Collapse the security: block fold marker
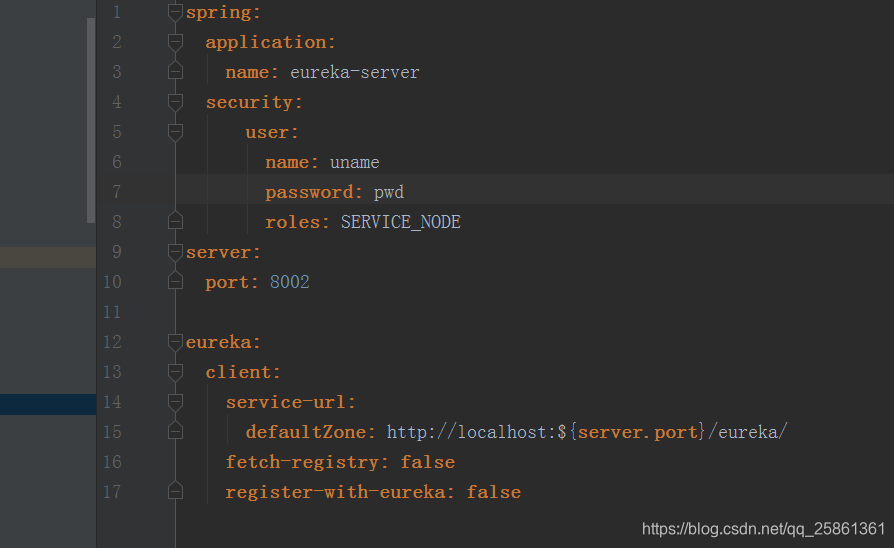This screenshot has width=894, height=548. pyautogui.click(x=175, y=102)
